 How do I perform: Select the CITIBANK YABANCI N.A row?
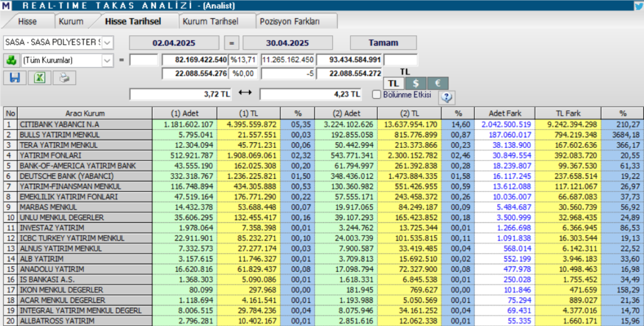point(323,125)
